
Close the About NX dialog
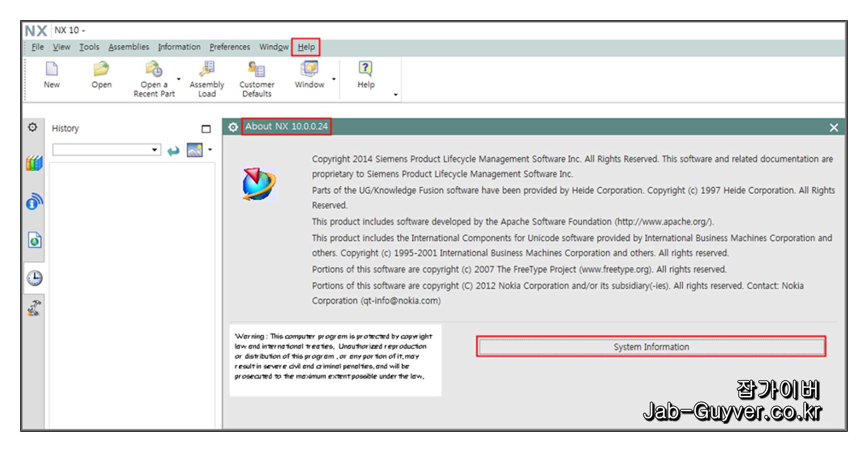[x=834, y=128]
